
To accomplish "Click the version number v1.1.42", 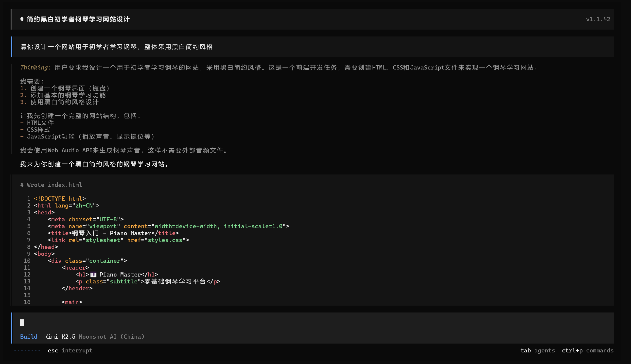I will 598,19.
